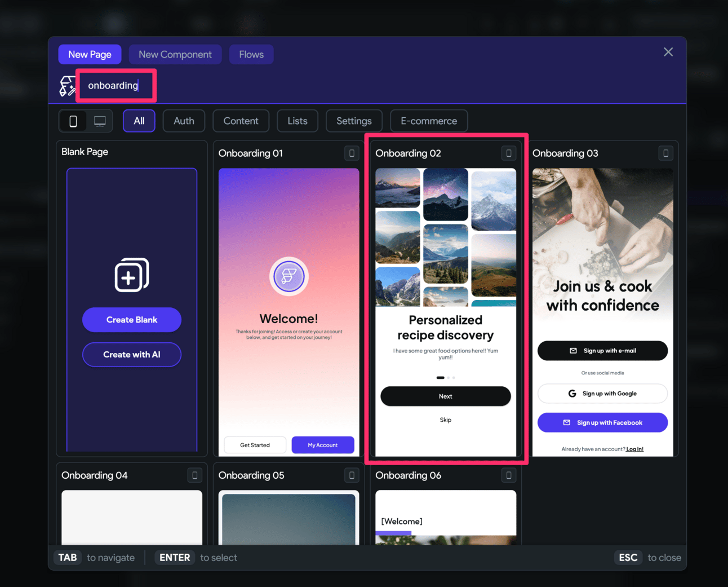
Task: Select the Onboarding 05 template preview
Action: (289, 517)
